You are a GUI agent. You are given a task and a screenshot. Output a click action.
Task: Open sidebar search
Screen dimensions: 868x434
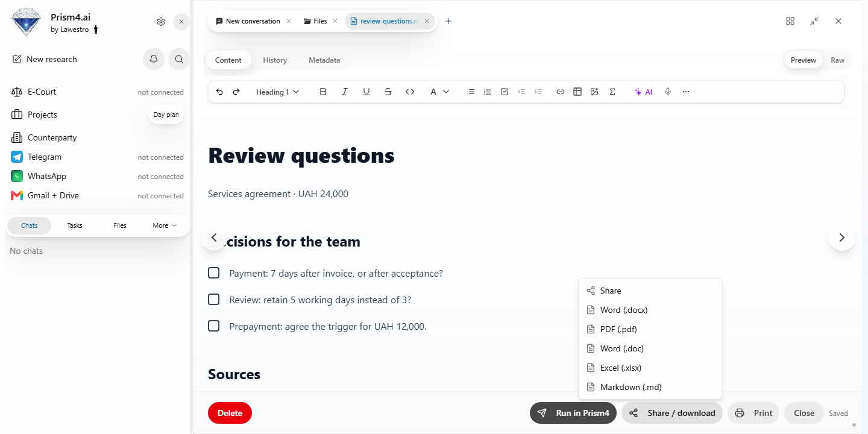(x=179, y=59)
